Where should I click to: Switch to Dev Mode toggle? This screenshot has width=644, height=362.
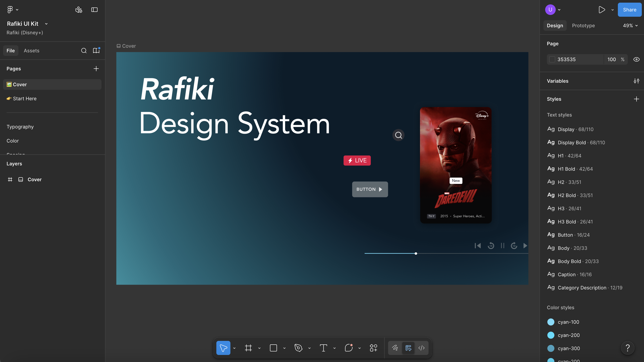[x=421, y=348]
